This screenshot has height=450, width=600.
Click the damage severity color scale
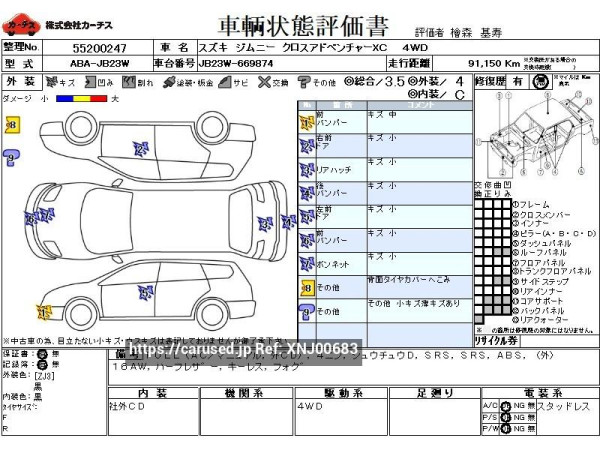[x=80, y=99]
